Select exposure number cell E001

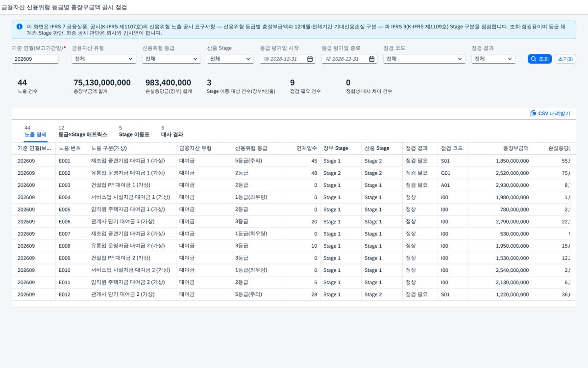71,161
